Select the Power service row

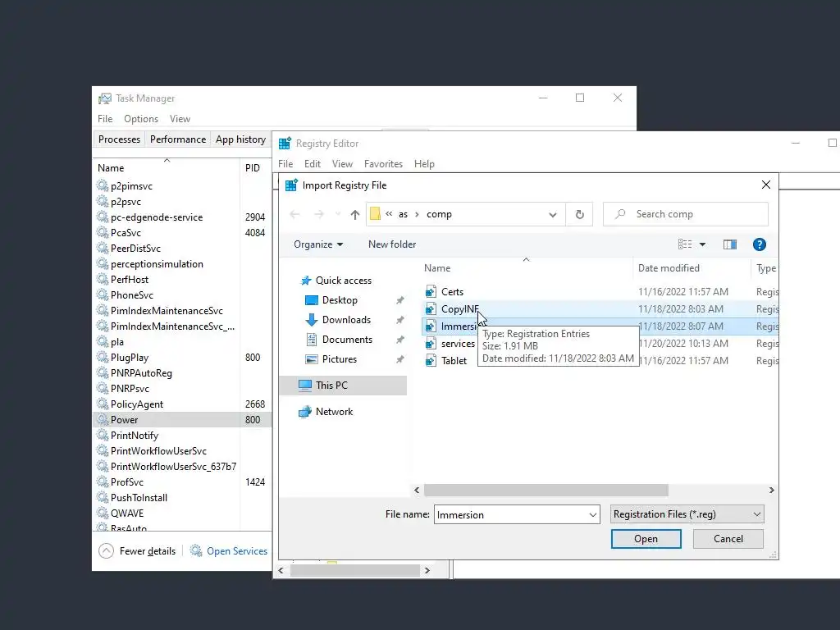click(x=182, y=419)
